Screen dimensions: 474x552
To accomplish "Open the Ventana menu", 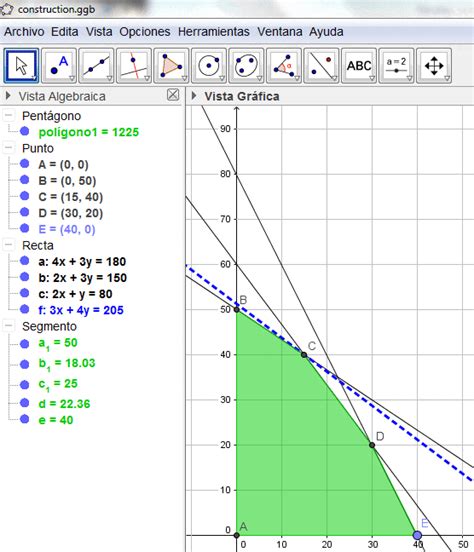I will 280,32.
